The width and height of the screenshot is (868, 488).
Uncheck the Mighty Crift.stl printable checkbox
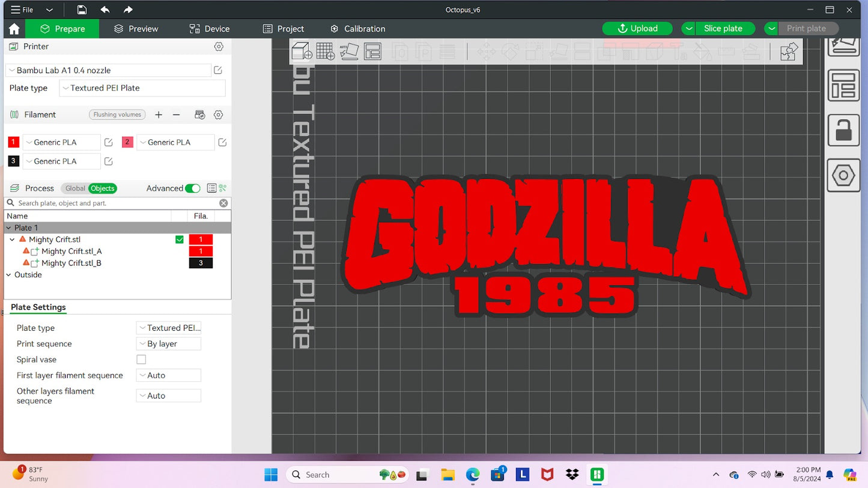point(180,239)
